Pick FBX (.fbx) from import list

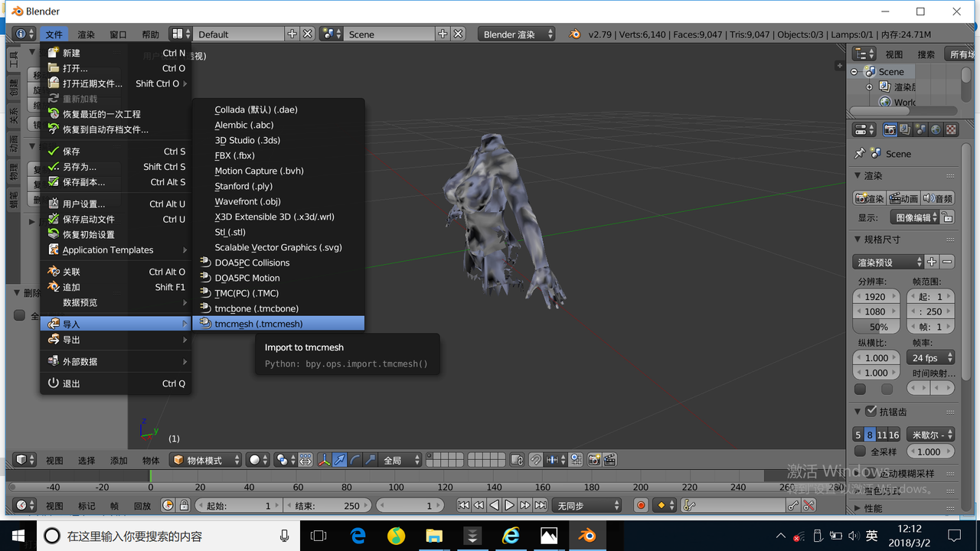(x=278, y=155)
